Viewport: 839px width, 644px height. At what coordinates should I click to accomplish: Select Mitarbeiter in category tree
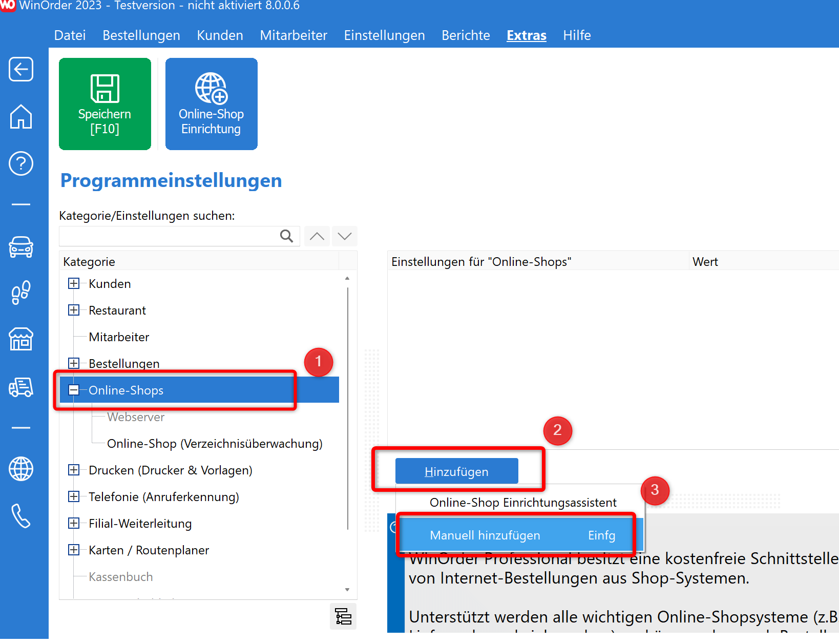(x=119, y=337)
